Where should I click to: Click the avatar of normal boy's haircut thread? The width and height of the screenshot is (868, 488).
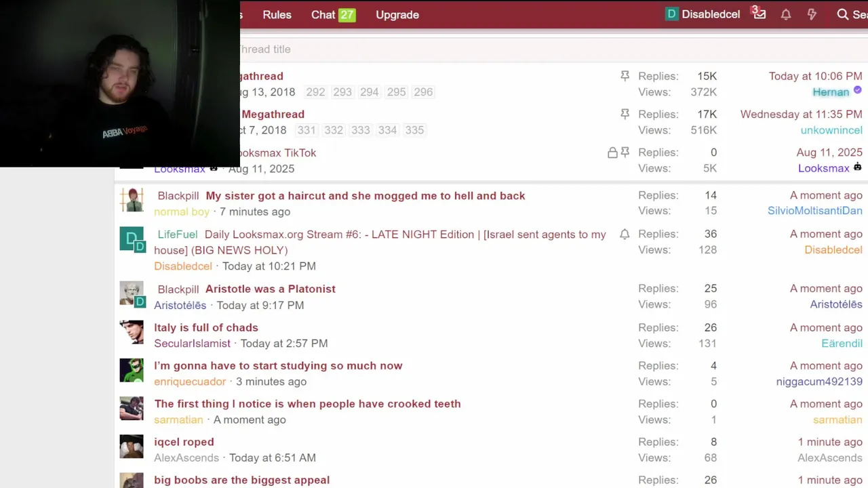132,199
